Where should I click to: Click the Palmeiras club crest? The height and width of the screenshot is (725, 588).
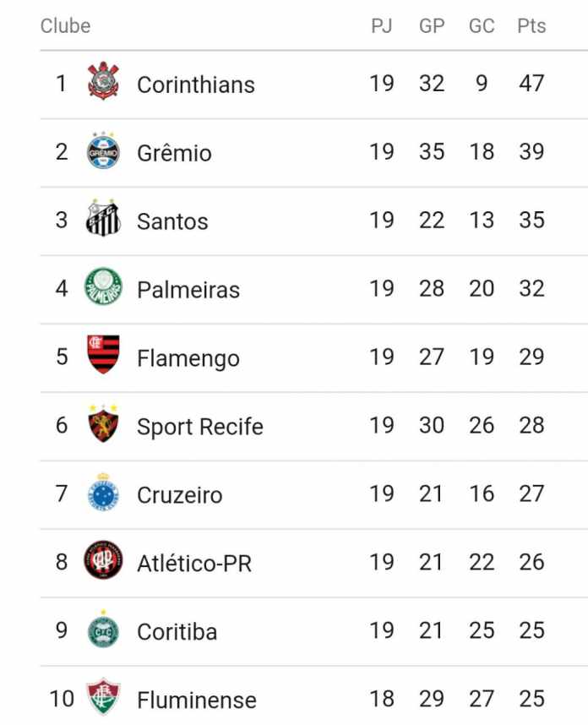pyautogui.click(x=104, y=286)
